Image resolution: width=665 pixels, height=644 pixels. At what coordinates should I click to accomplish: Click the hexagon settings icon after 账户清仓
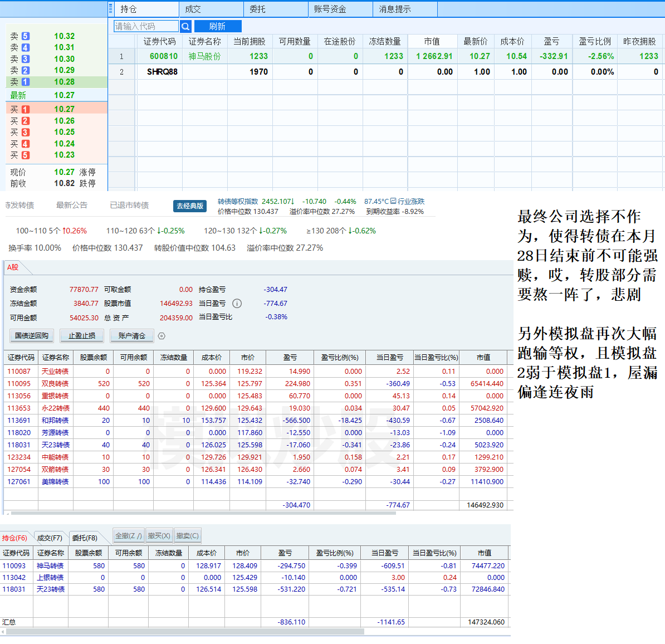coord(162,336)
